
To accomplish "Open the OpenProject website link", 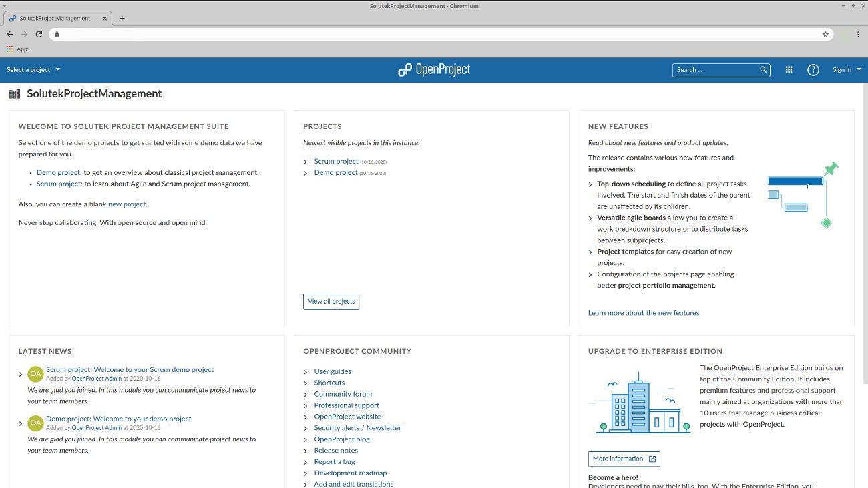I will (347, 417).
